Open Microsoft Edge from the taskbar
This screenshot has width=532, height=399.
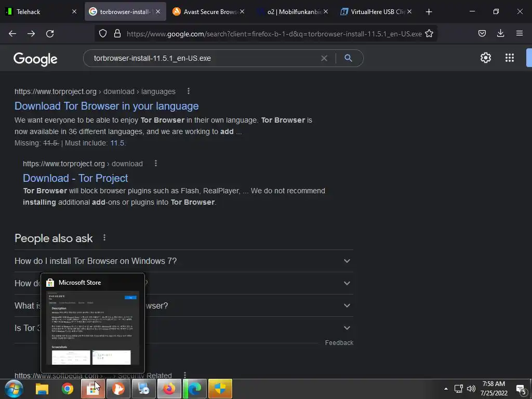click(x=195, y=389)
